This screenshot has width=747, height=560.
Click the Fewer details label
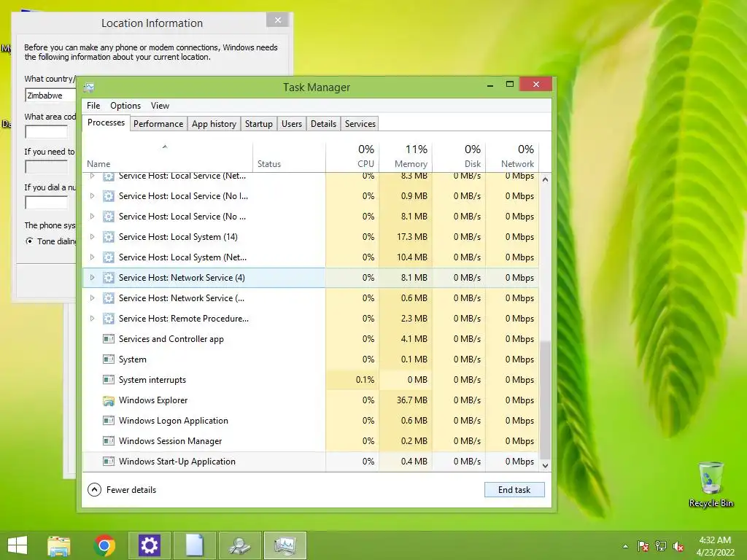(x=131, y=490)
